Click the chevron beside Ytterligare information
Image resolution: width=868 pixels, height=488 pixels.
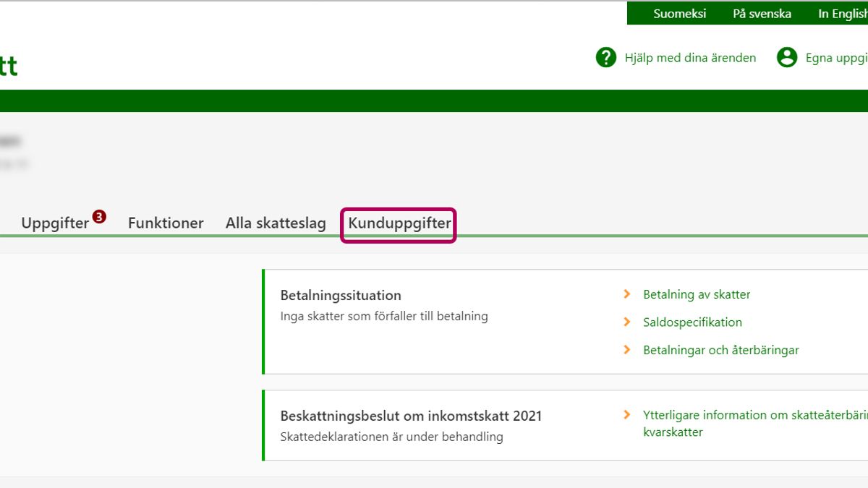627,415
